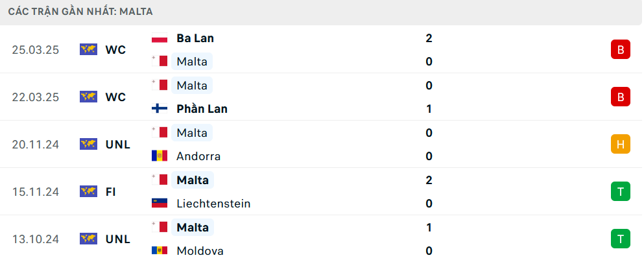Click the Moldova flag icon

coord(160,250)
